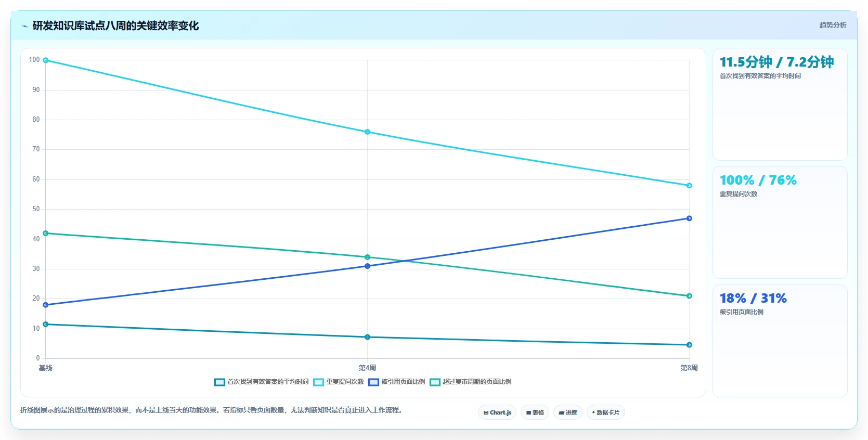Toggle the 被引用页面比例 legend entry
The width and height of the screenshot is (868, 440).
pos(397,382)
